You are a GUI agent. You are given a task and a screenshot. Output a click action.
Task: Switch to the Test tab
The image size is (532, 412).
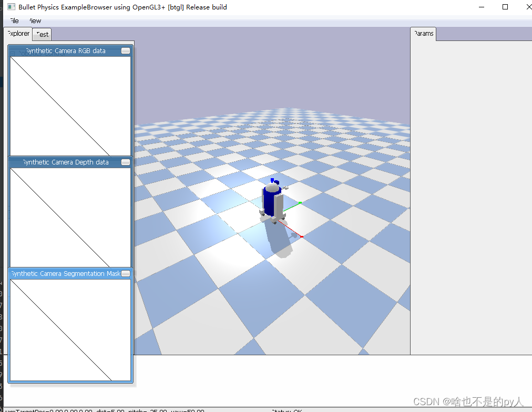click(x=42, y=34)
